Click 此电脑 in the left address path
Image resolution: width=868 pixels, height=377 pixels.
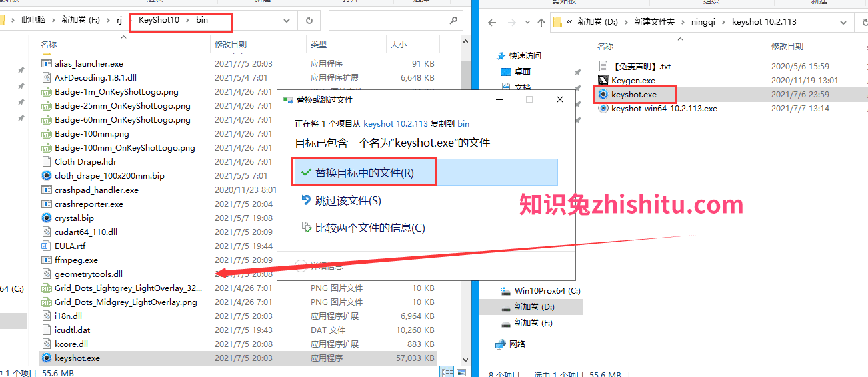pyautogui.click(x=34, y=20)
